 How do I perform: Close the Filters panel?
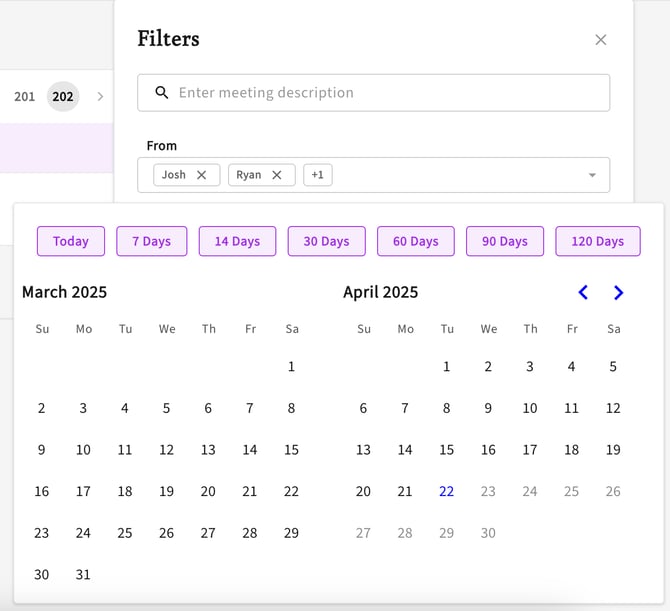[x=601, y=40]
